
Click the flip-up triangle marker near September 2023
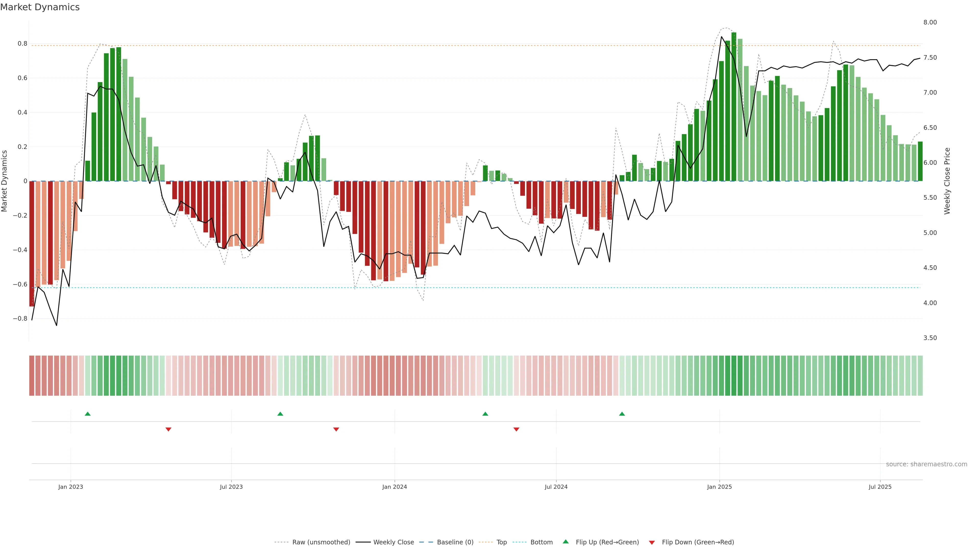pos(280,414)
